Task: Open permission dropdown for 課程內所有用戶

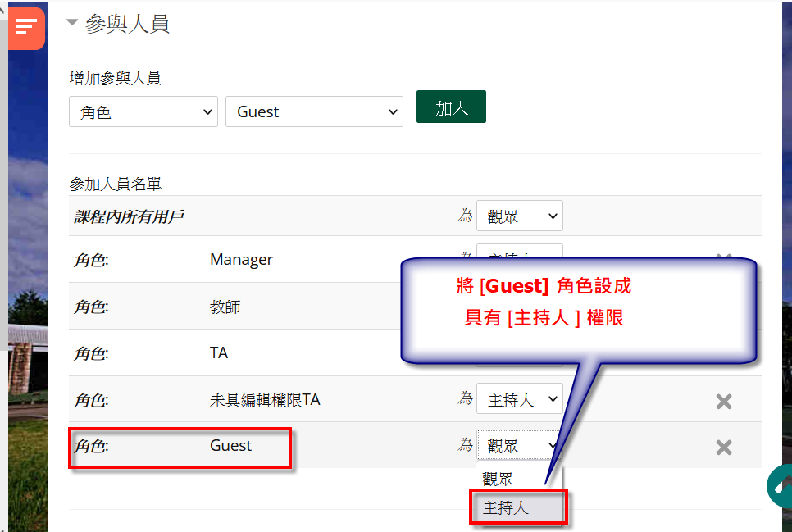Action: pyautogui.click(x=519, y=216)
